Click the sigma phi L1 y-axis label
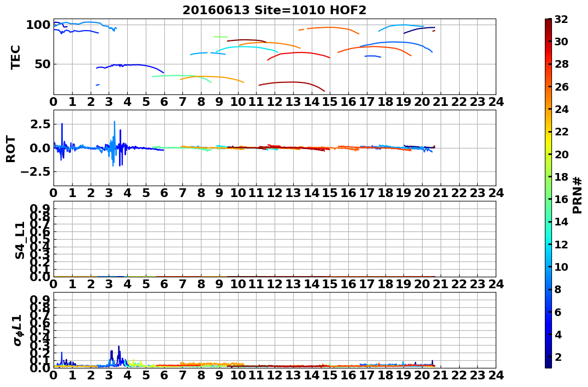The width and height of the screenshot is (588, 387). tap(17, 330)
